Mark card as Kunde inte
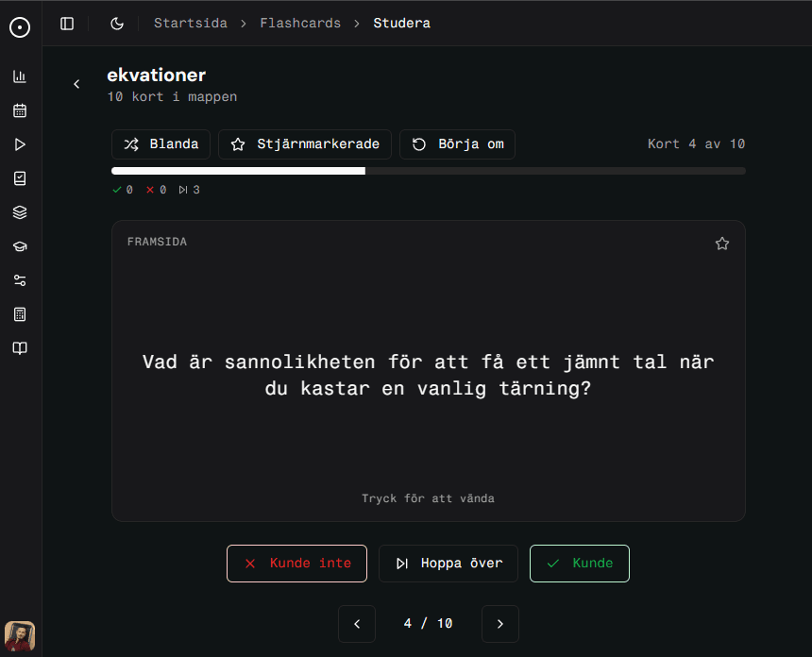Image resolution: width=812 pixels, height=657 pixels. [297, 564]
